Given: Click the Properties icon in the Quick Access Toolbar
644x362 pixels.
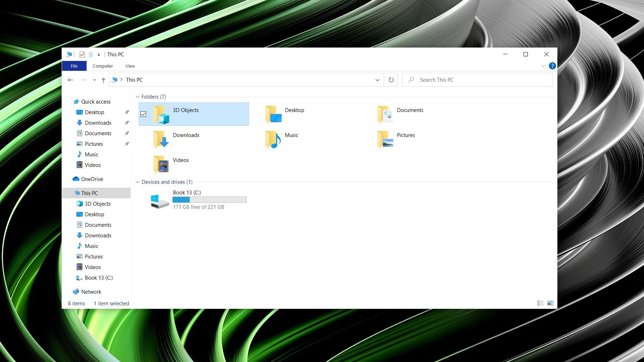Looking at the screenshot, I should (82, 54).
